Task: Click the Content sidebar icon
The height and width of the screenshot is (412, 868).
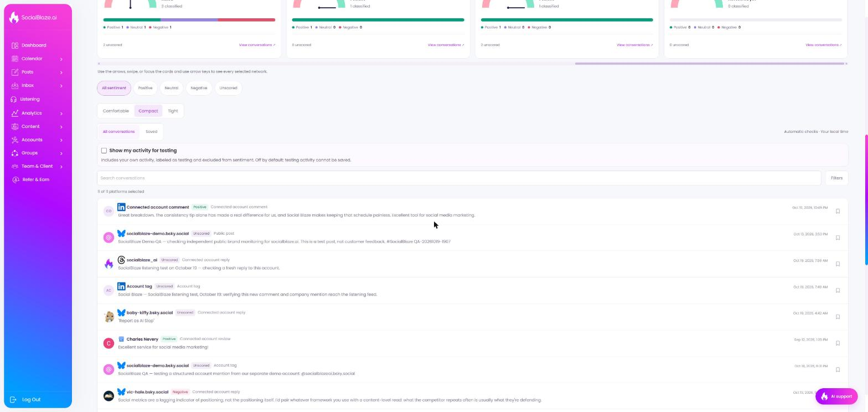Action: click(15, 126)
